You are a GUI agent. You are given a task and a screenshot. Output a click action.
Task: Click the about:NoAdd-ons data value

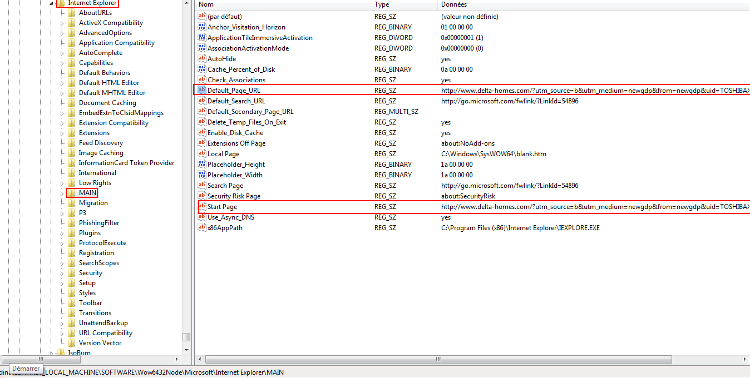(x=467, y=143)
